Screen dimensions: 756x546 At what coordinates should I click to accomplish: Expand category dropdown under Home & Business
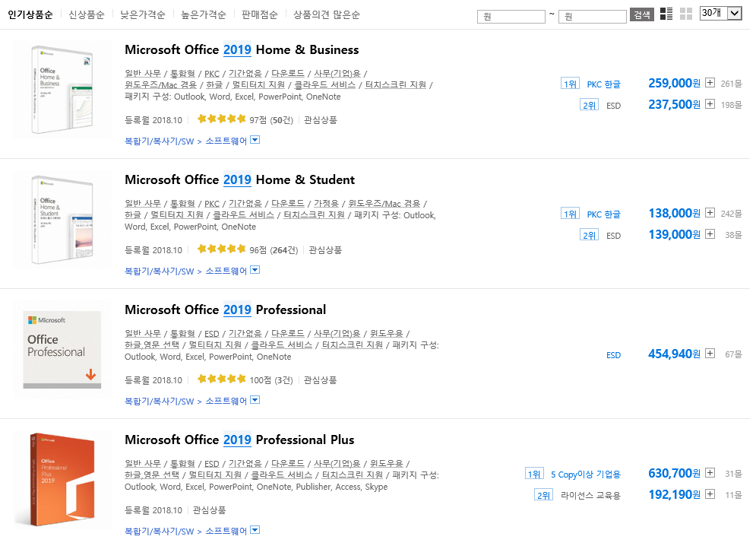255,140
